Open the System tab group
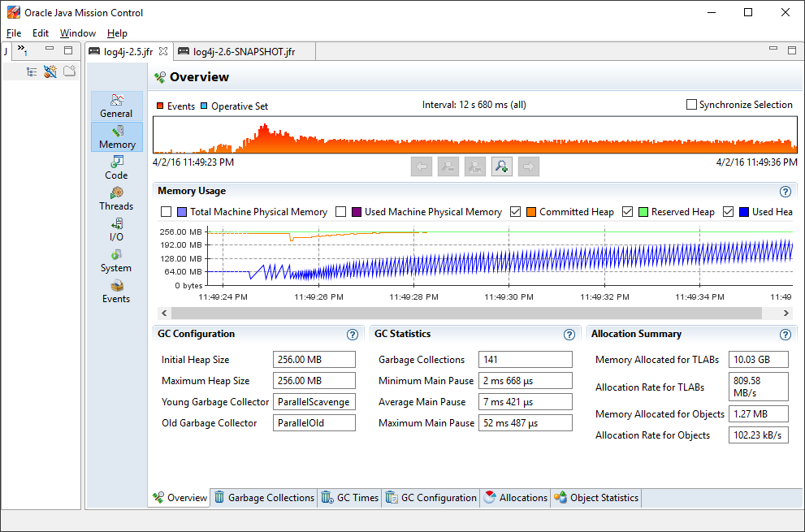The height and width of the screenshot is (532, 805). tap(116, 261)
